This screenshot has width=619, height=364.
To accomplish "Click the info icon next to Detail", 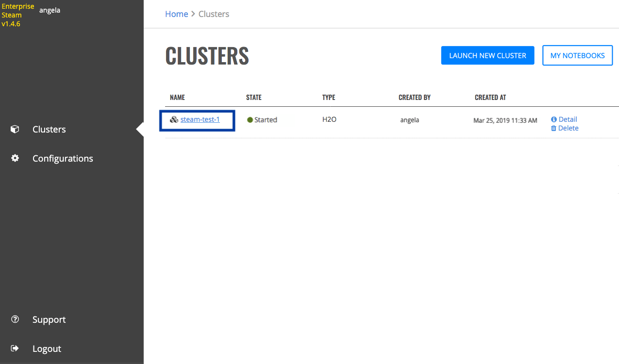I will tap(554, 119).
